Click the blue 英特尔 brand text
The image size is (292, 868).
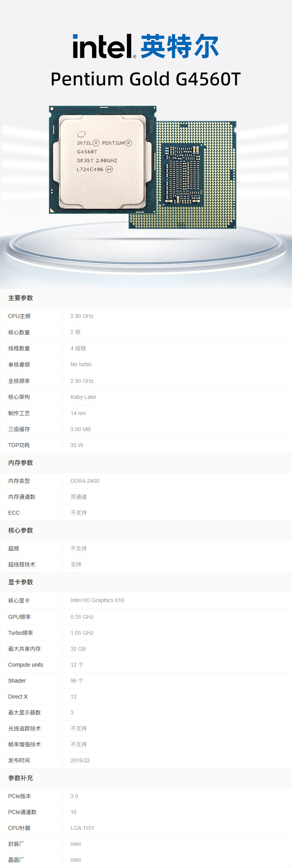tap(180, 46)
